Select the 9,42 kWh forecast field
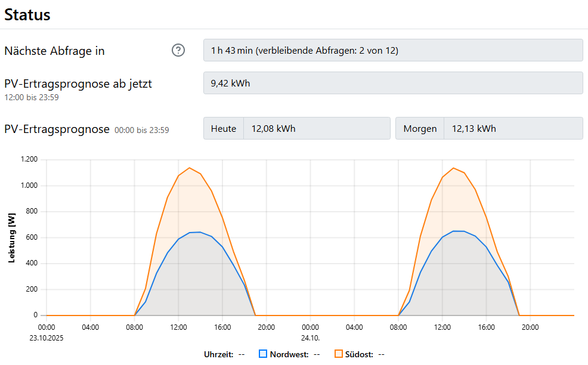The image size is (588, 365). [x=393, y=83]
